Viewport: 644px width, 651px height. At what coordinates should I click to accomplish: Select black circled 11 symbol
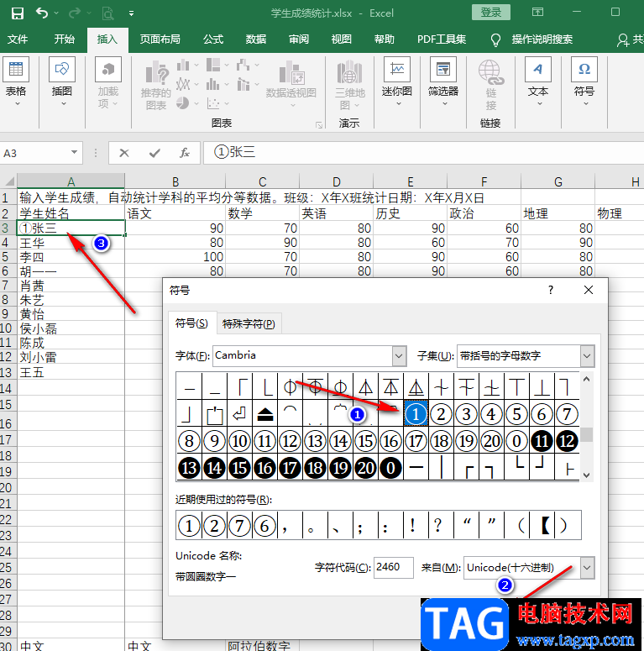[x=542, y=441]
